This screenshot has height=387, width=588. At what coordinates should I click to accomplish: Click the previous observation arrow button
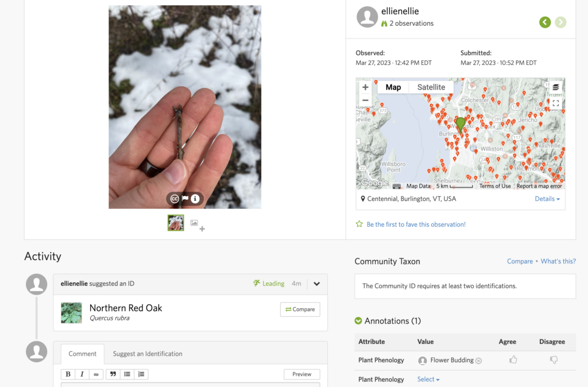pyautogui.click(x=545, y=22)
